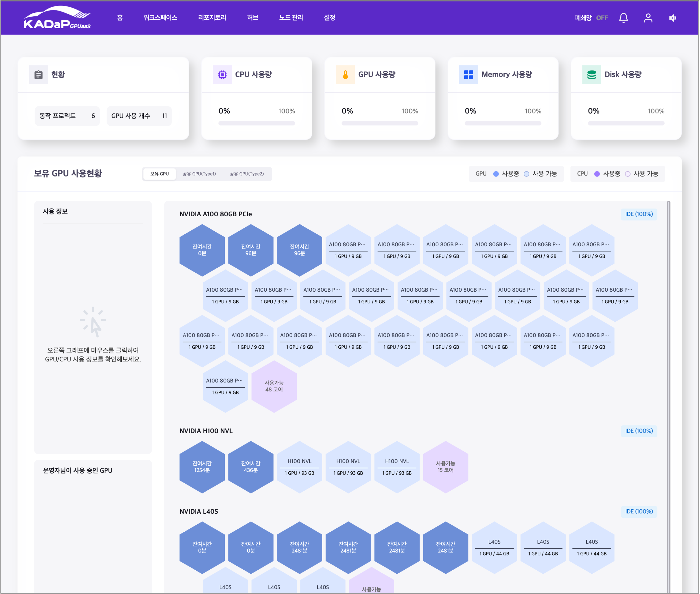This screenshot has height=594, width=700.
Task: Click the cursor-click illustration in 사용 정보
Action: coord(93,322)
